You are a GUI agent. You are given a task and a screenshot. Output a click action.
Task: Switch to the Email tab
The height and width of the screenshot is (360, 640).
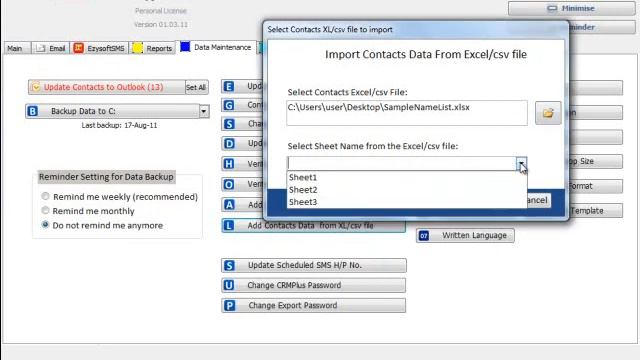pyautogui.click(x=51, y=48)
